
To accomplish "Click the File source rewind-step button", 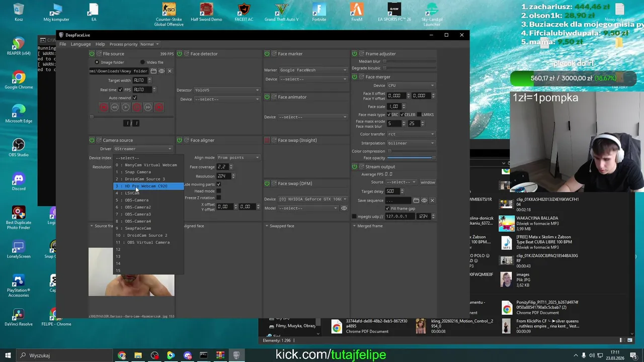I will (115, 107).
